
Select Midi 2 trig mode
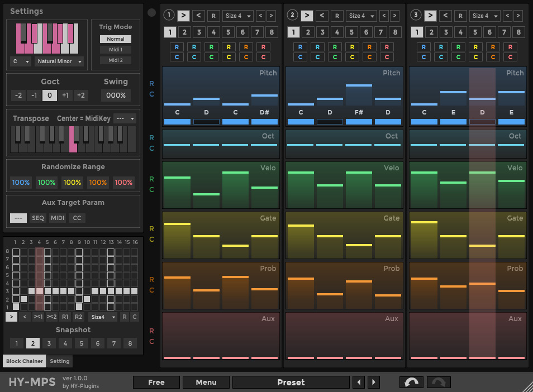point(116,60)
